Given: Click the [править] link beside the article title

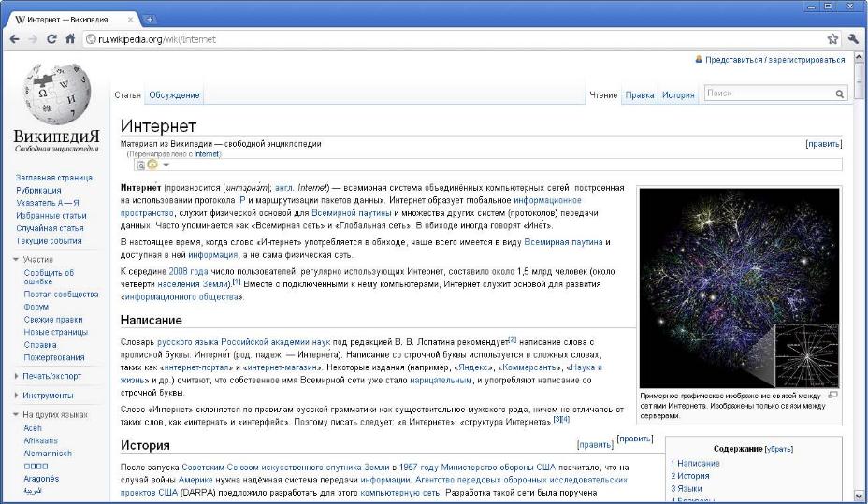Looking at the screenshot, I should coord(824,144).
